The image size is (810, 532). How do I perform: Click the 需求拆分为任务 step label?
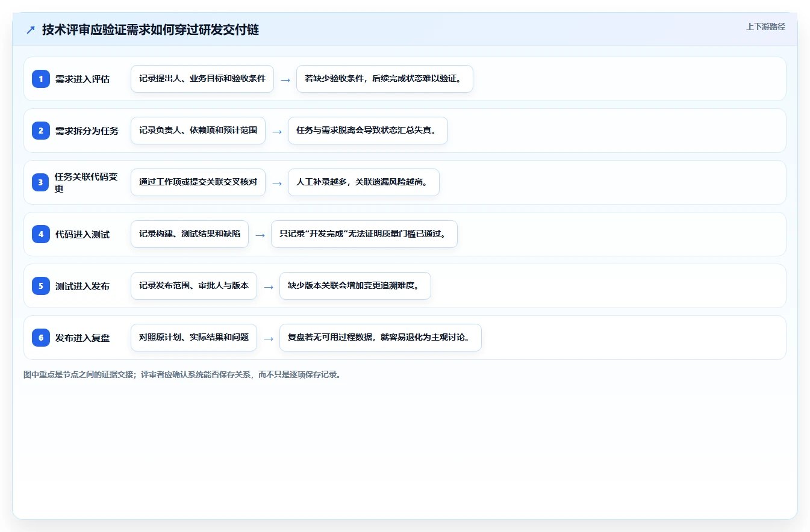[x=87, y=131]
